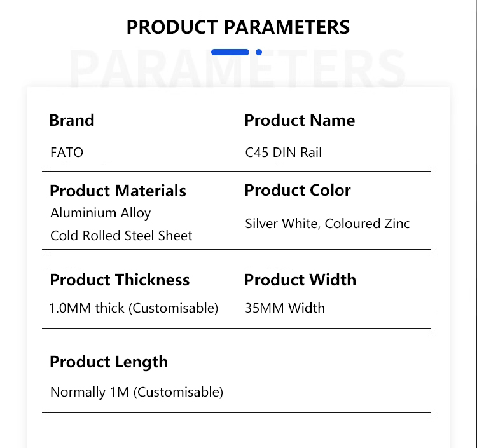
Task: Click the Aluminium Alloy material text
Action: 100,213
